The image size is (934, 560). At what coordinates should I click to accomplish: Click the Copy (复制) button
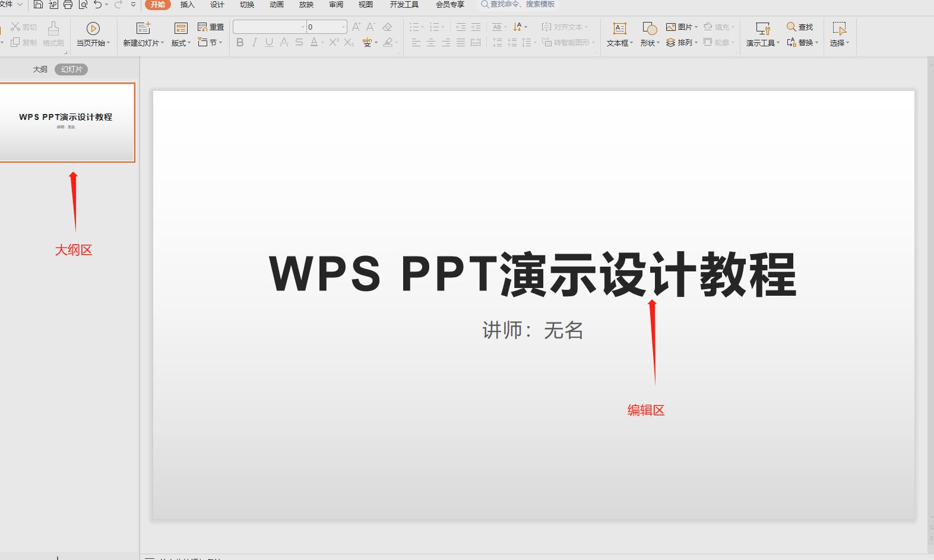point(24,42)
